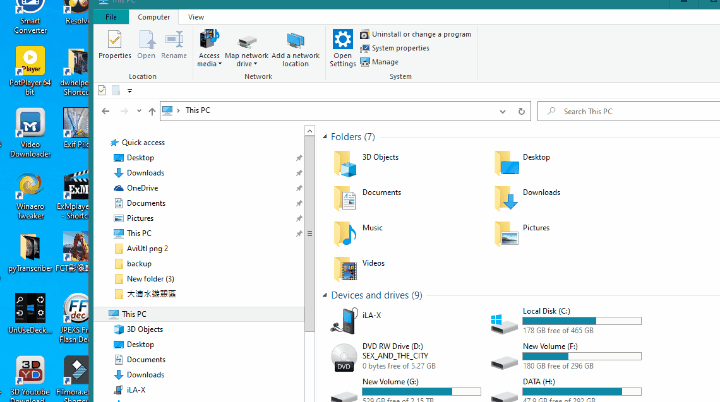
Task: Open the recent locations dropdown arrow
Action: click(x=137, y=111)
